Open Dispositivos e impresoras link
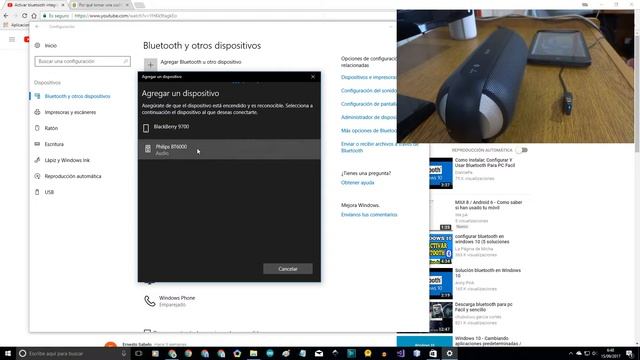This screenshot has width=640, height=360. (x=369, y=77)
